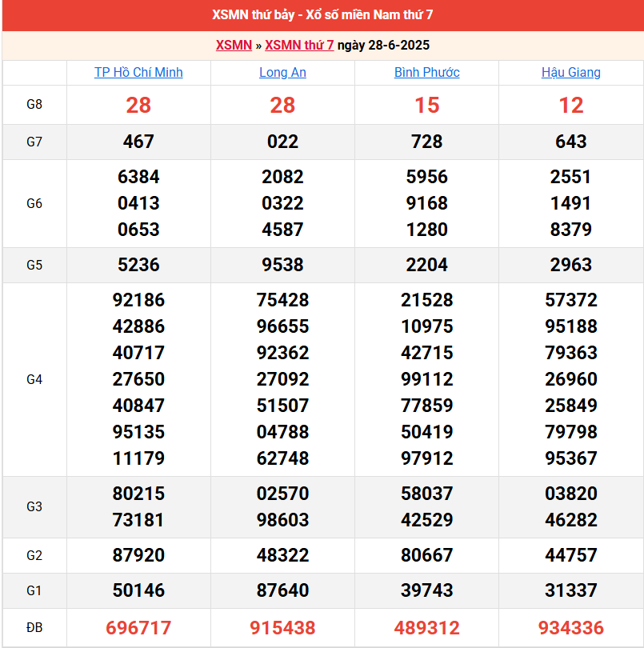Click the G1 number 50146
644x648 pixels.
tap(138, 590)
